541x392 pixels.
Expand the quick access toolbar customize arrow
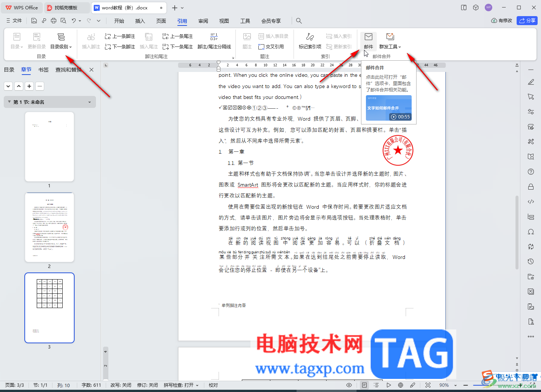[99, 21]
